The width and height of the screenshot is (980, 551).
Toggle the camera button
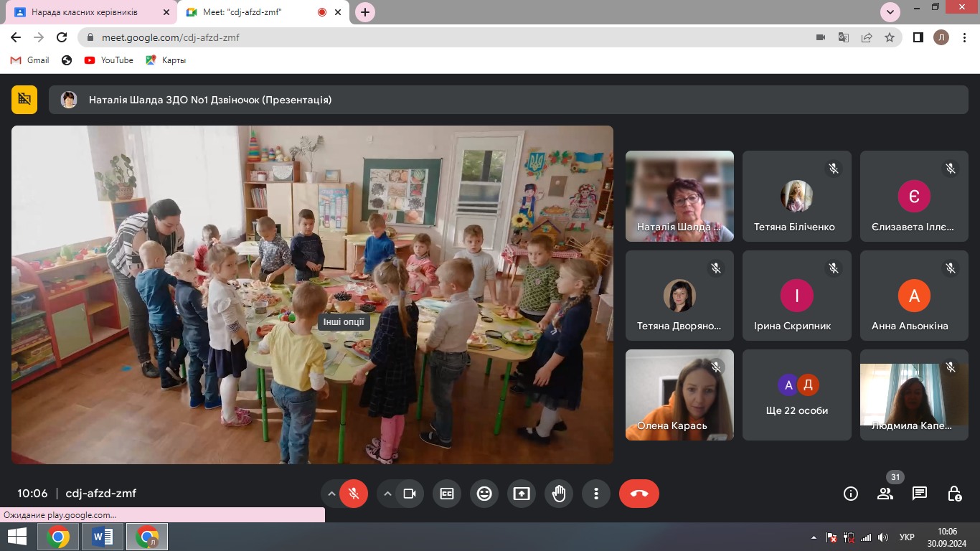point(410,494)
